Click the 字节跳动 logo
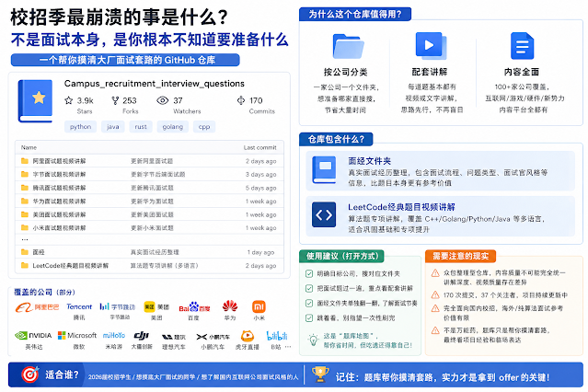The height and width of the screenshot is (392, 588). [118, 306]
